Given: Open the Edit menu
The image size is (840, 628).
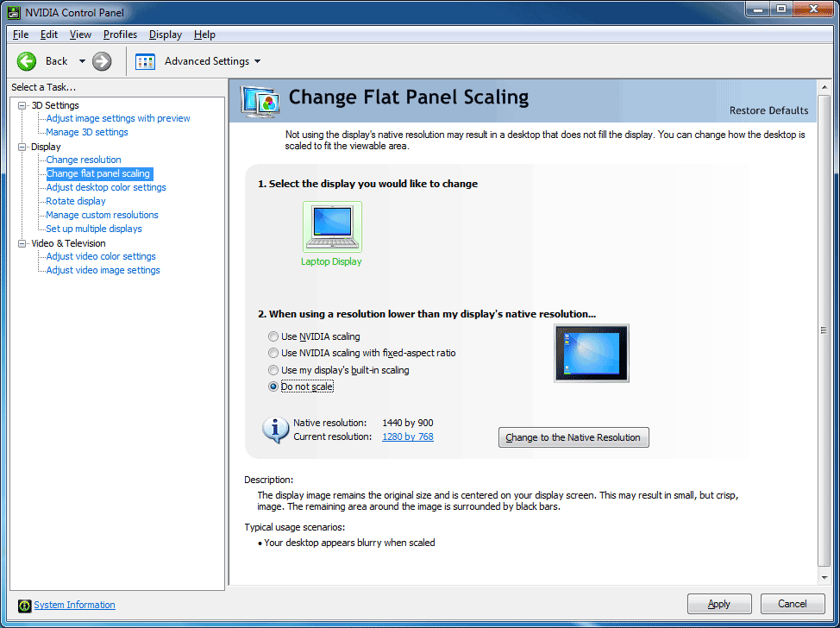Looking at the screenshot, I should point(49,35).
